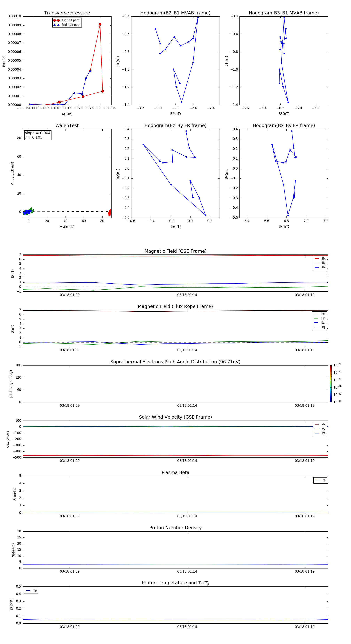Click the "βp and β" y-axis label
Image resolution: width=351 pixels, height=644 pixels.
click(14, 494)
